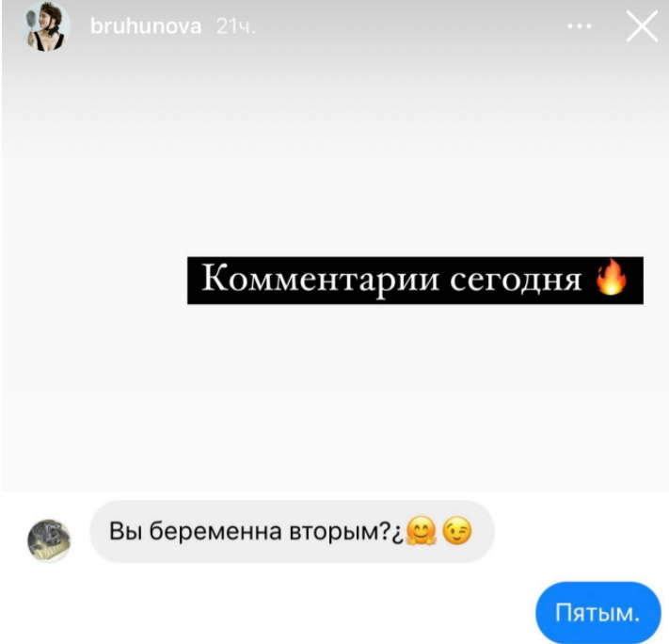Tap the empty story area above the banner

coord(335,153)
